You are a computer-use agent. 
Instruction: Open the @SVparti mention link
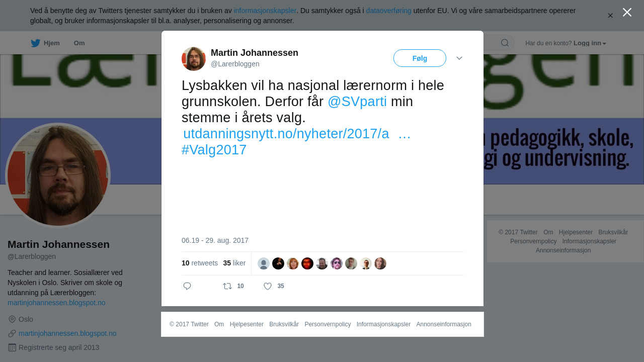pos(357,102)
